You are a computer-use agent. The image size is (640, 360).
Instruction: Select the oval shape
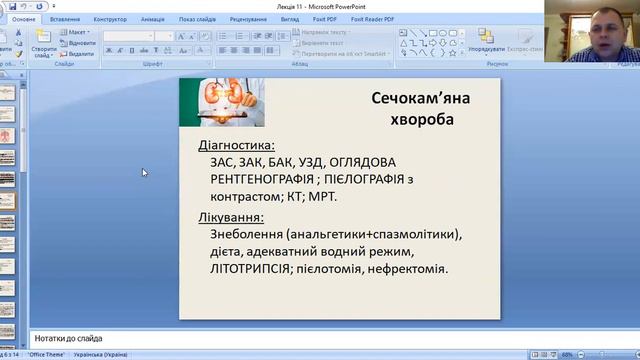442,33
